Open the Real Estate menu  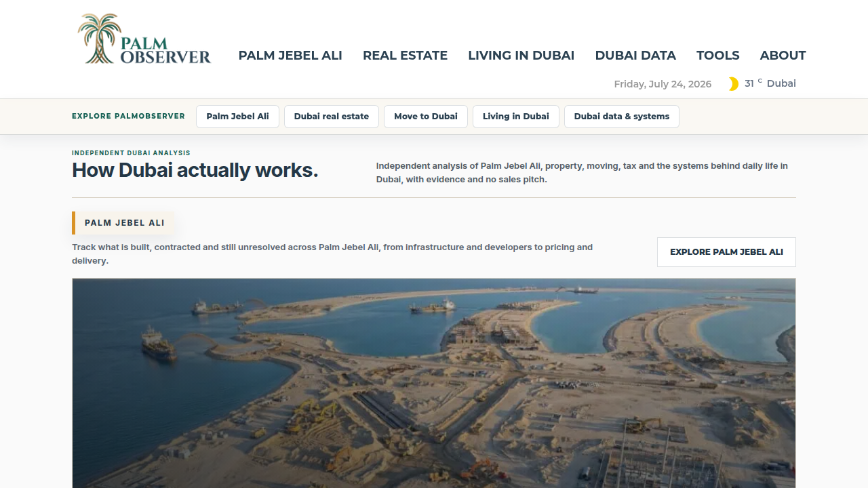coord(405,56)
